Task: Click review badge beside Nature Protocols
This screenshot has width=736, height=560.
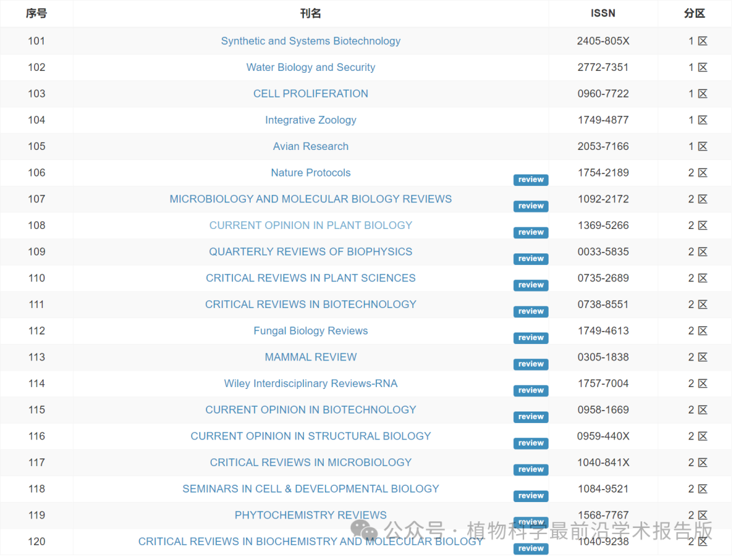Action: point(530,180)
